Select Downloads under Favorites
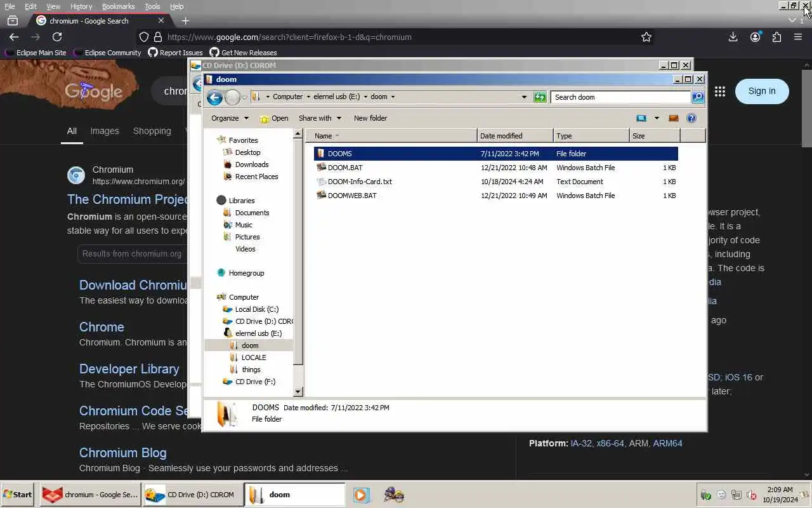Image resolution: width=812 pixels, height=508 pixels. pyautogui.click(x=246, y=164)
